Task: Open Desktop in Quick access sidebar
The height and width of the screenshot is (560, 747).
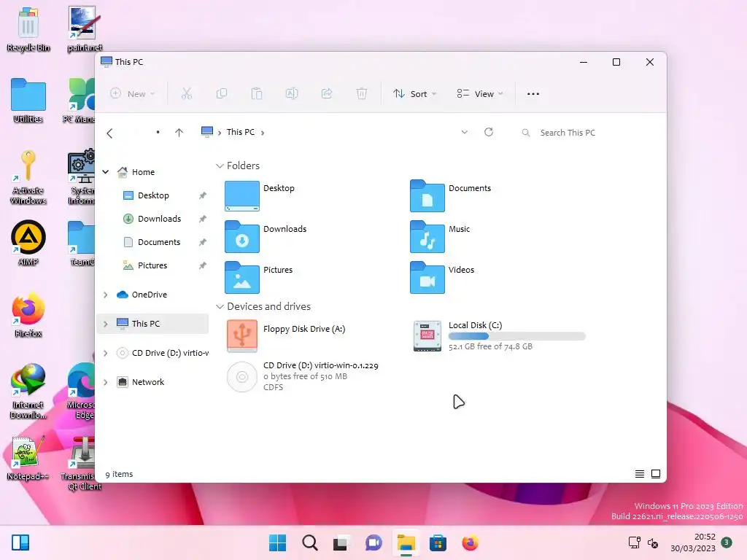Action: pos(153,195)
